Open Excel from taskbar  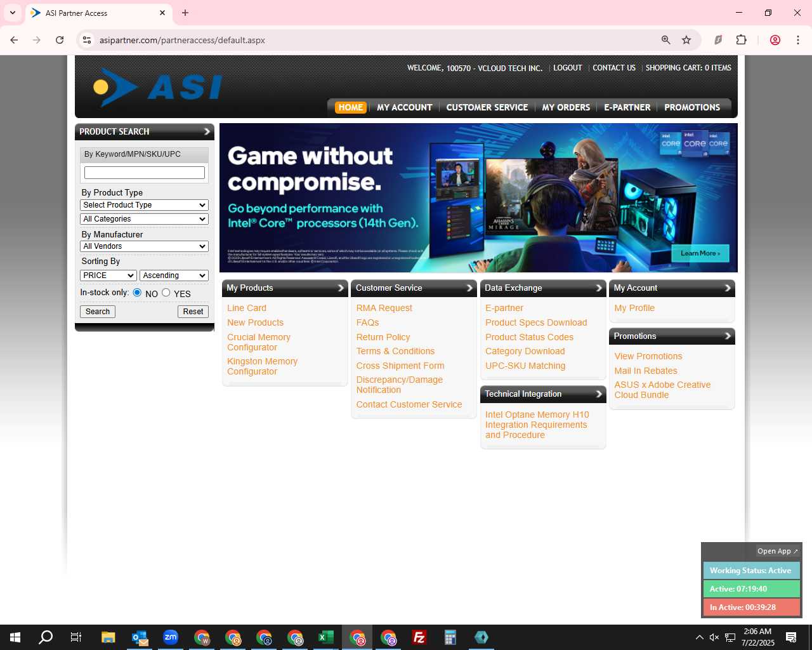tap(326, 637)
